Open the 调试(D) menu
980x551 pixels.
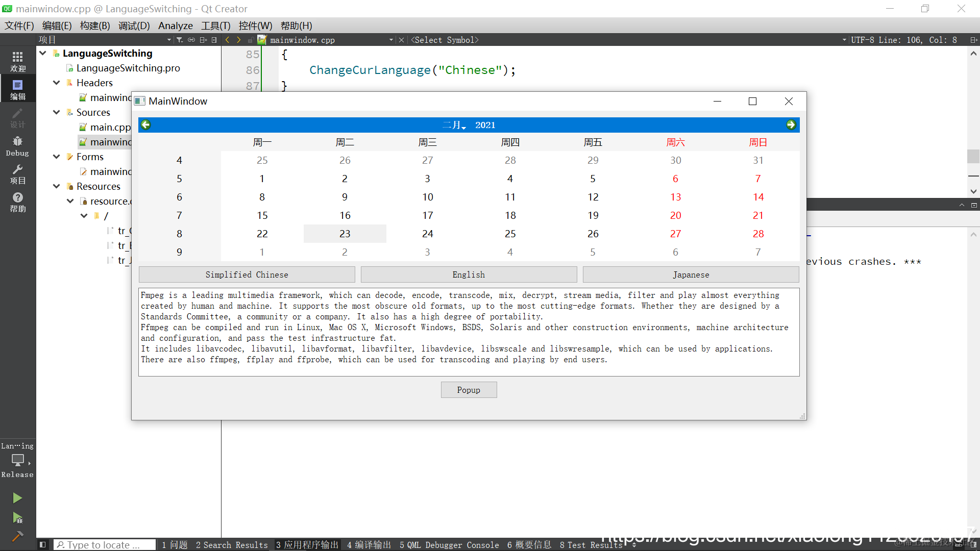[x=134, y=26]
